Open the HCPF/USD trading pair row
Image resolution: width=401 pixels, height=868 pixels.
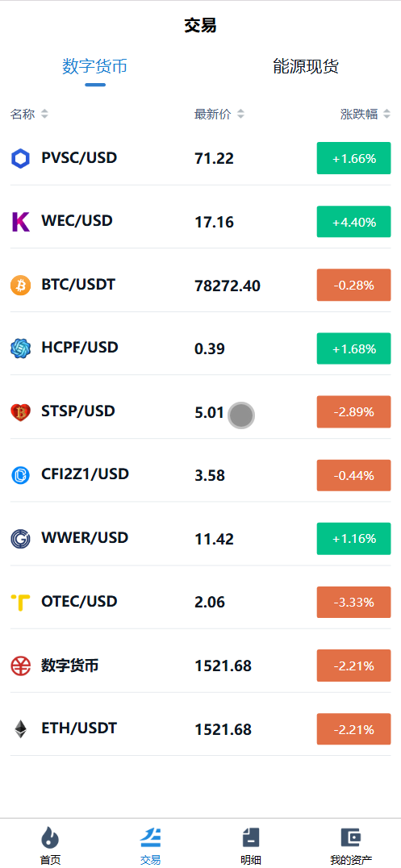click(x=200, y=348)
